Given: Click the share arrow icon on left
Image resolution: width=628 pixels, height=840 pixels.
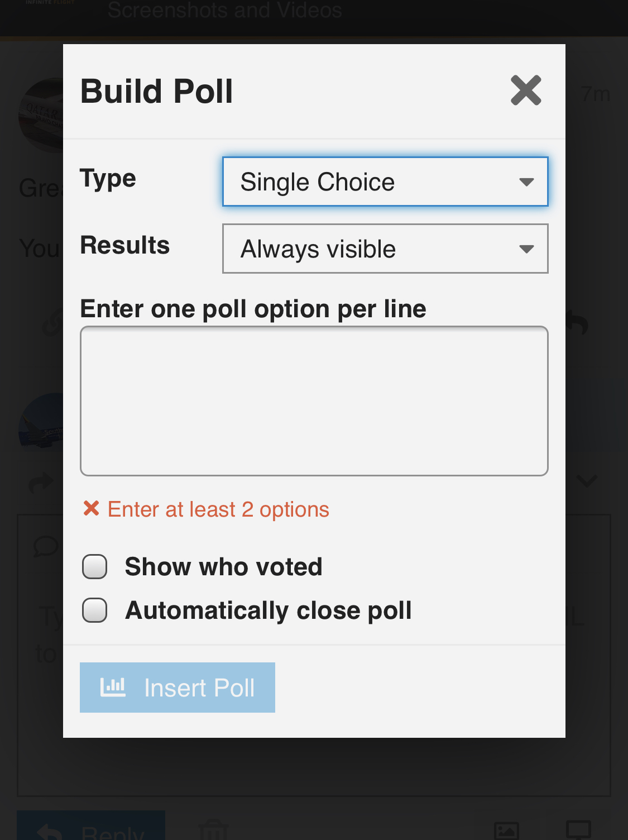Looking at the screenshot, I should coord(41,483).
